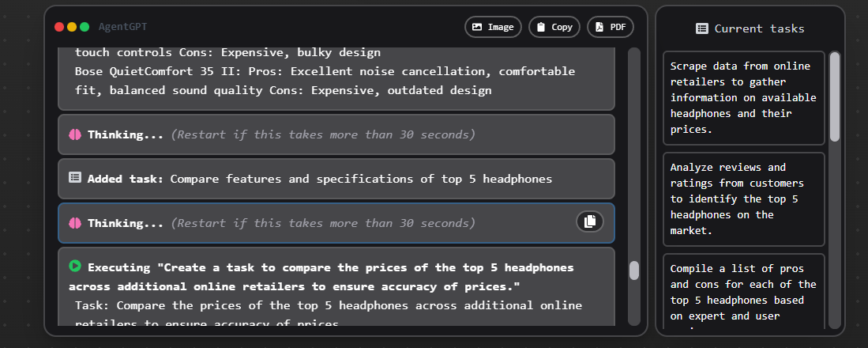868x348 pixels.
Task: Click the AgentGPT window title
Action: point(122,27)
